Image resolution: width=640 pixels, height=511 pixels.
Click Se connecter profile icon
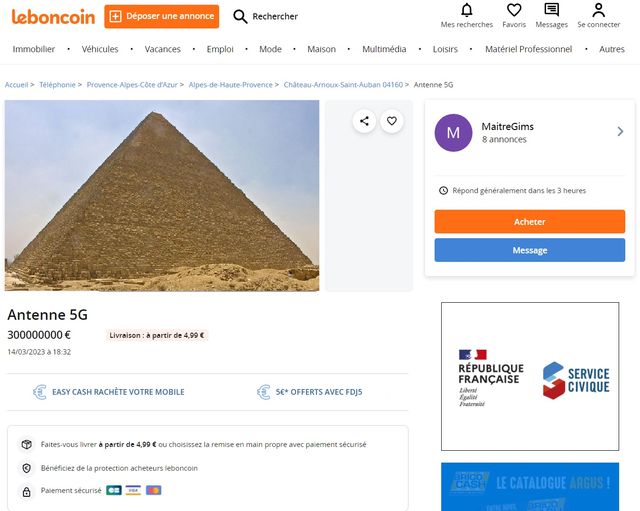[x=598, y=11]
